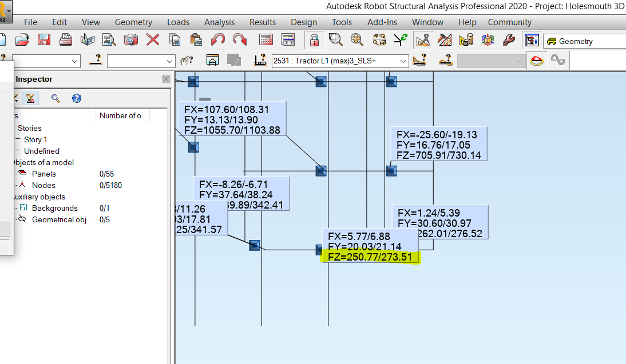Open the Window menu

coord(427,22)
